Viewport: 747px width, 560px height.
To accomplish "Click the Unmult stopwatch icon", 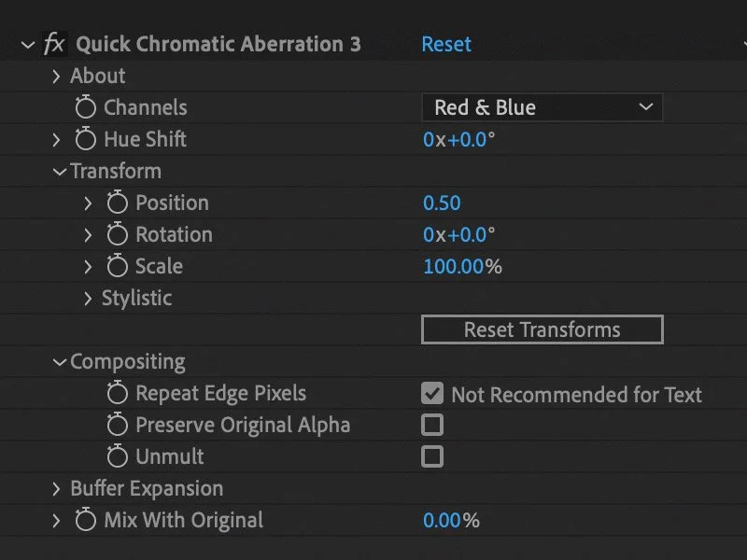I will pyautogui.click(x=117, y=456).
